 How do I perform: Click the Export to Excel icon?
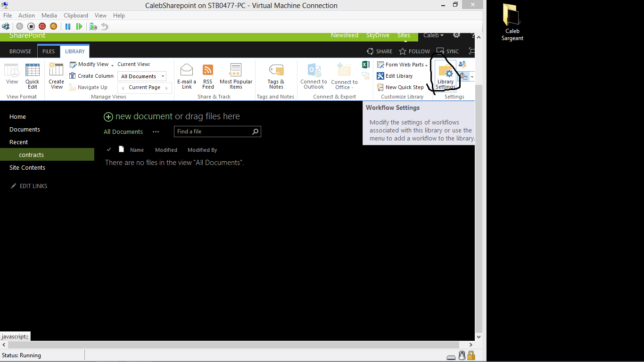(x=366, y=65)
